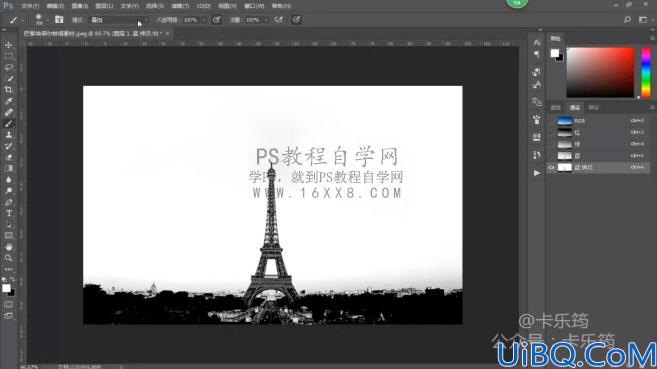Select the Magic Wand tool

(x=8, y=79)
